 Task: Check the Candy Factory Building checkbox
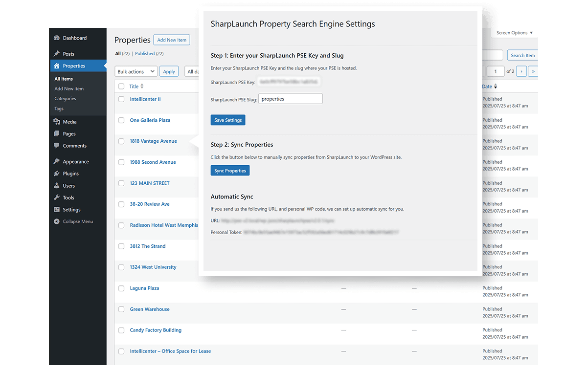121,330
